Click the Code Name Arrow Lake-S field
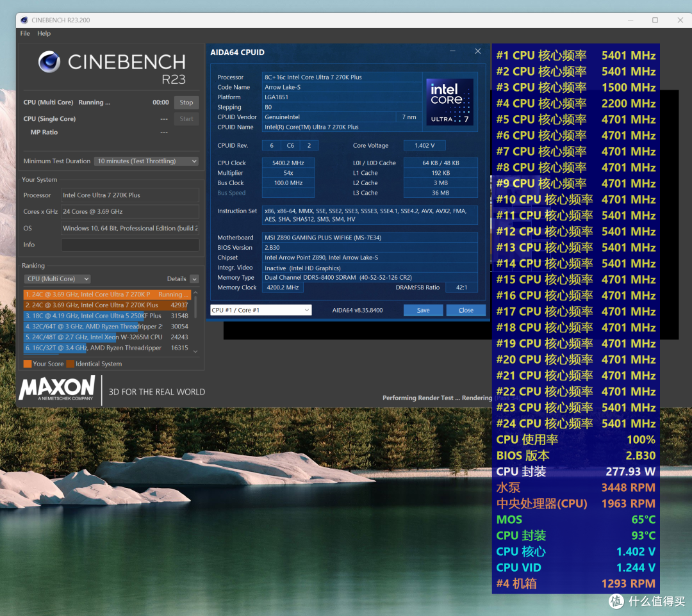 pos(342,87)
